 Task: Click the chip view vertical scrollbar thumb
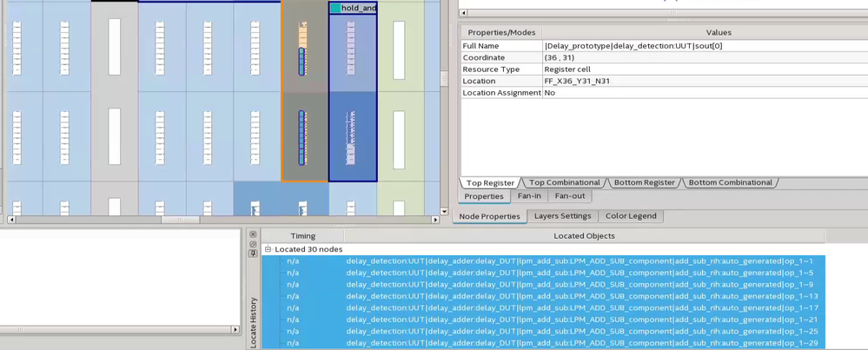click(444, 80)
